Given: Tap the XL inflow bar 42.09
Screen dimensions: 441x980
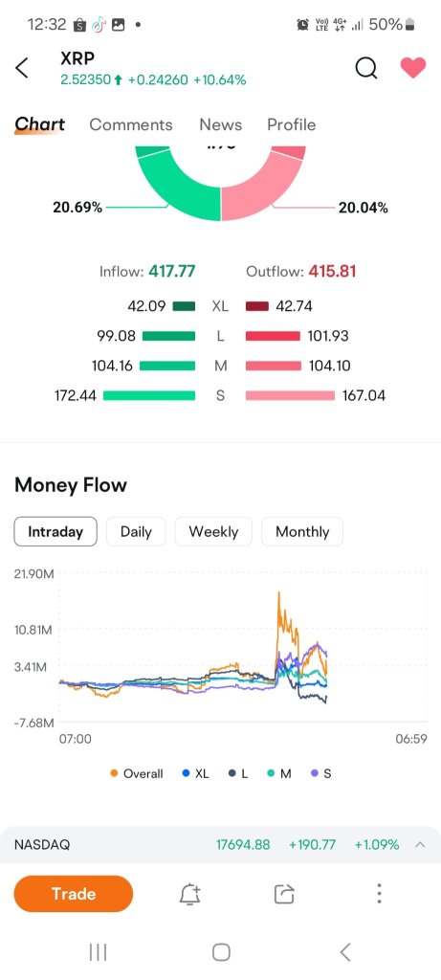Looking at the screenshot, I should point(184,306).
